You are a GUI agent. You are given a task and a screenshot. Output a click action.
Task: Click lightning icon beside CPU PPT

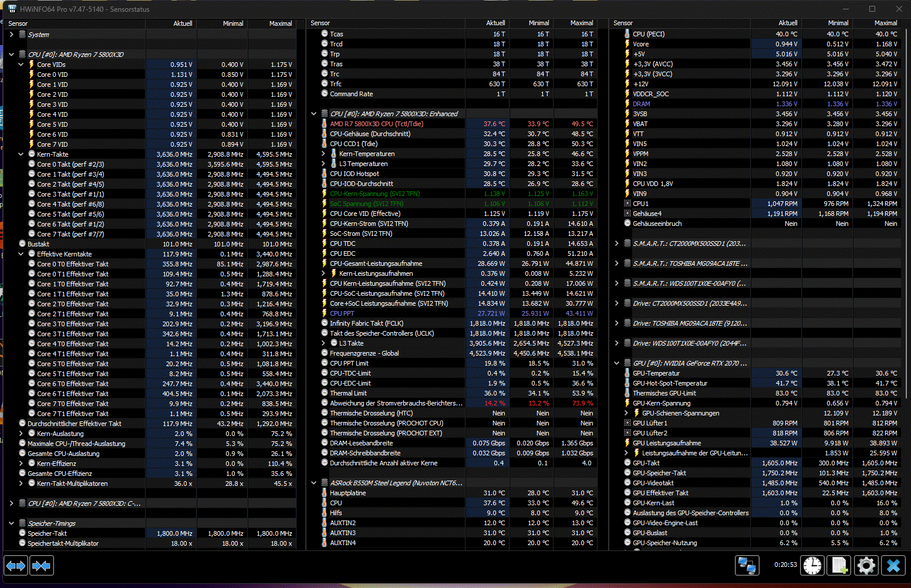[x=324, y=313]
